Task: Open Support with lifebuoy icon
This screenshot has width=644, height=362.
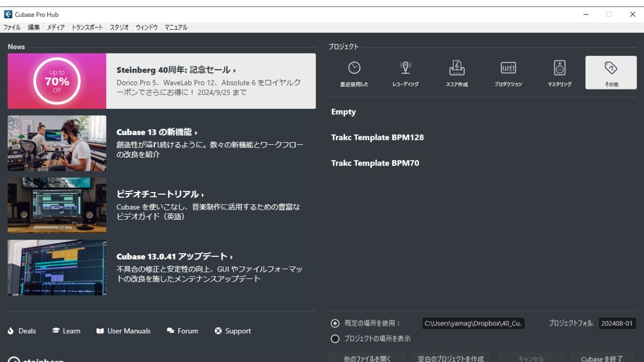Action: pos(233,331)
